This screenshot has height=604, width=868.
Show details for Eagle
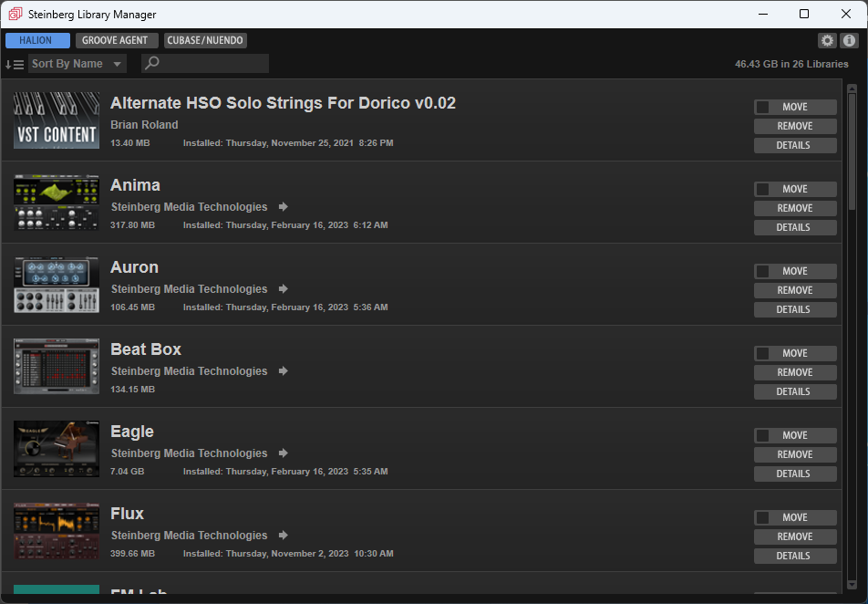click(x=795, y=474)
